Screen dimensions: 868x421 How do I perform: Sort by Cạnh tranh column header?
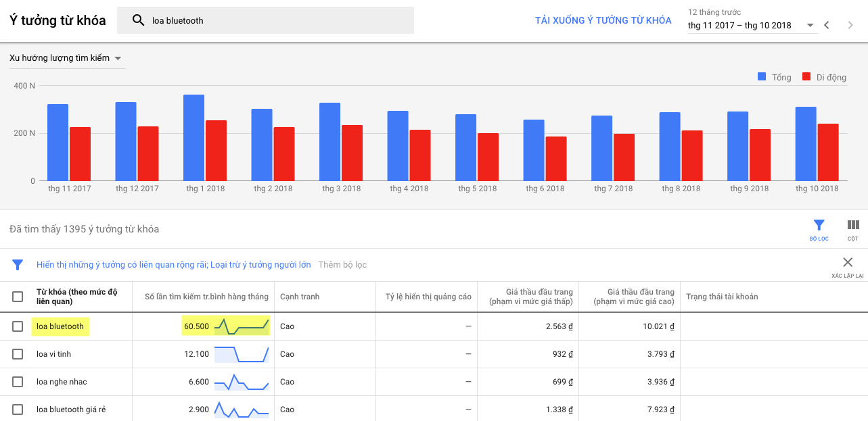(300, 297)
